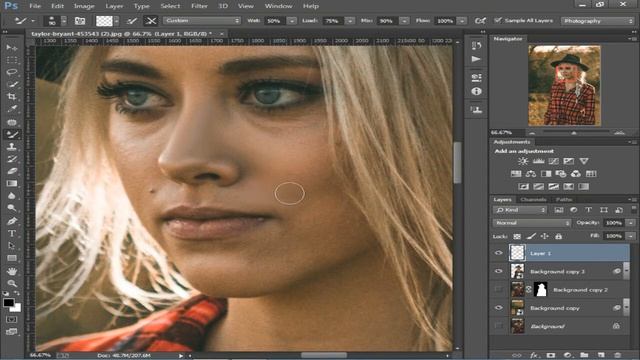This screenshot has height=360, width=640.
Task: Open the Load percentage dropdown arrow
Action: [350, 21]
